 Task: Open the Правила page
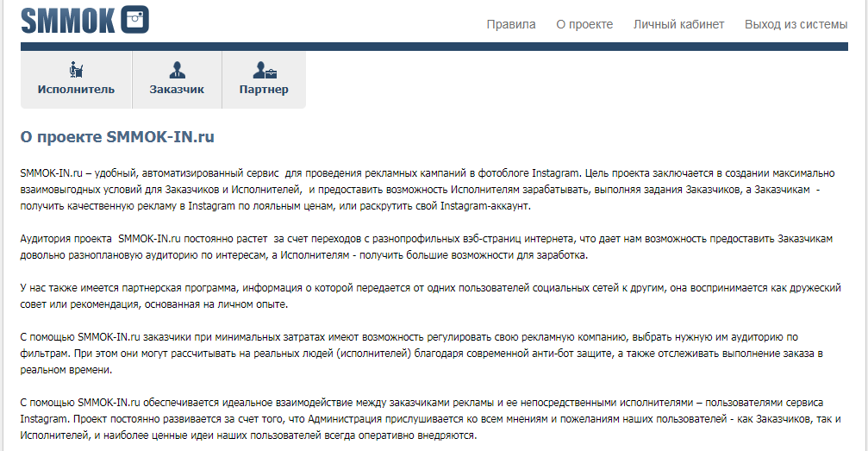pos(511,24)
